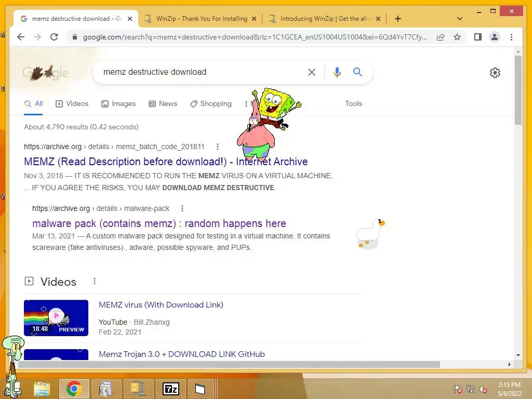Click the Google doodle logo
532x399 pixels.
46,72
